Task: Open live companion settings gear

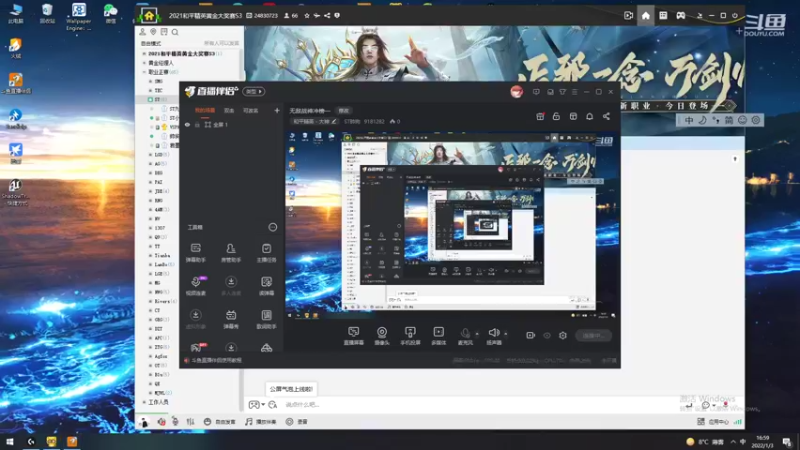Action: [563, 335]
